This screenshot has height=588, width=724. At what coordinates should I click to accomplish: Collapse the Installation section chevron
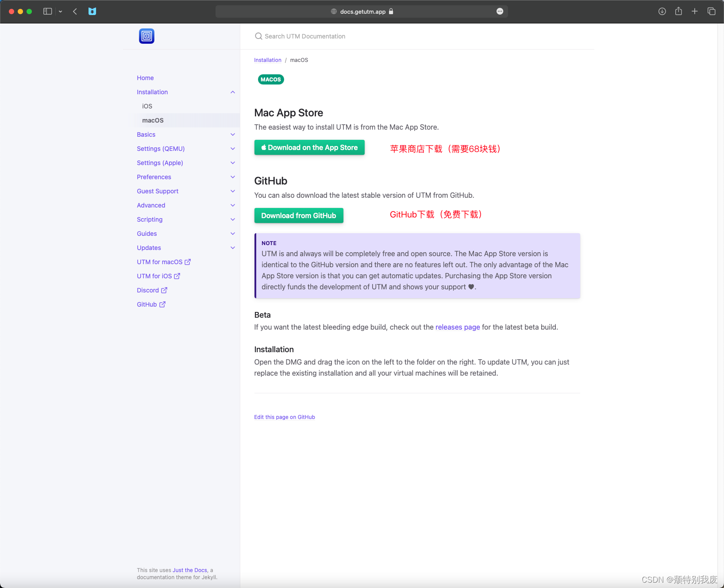tap(233, 92)
